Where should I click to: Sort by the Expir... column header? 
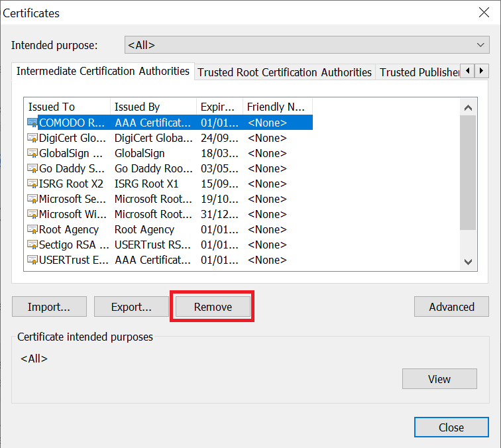click(x=219, y=107)
